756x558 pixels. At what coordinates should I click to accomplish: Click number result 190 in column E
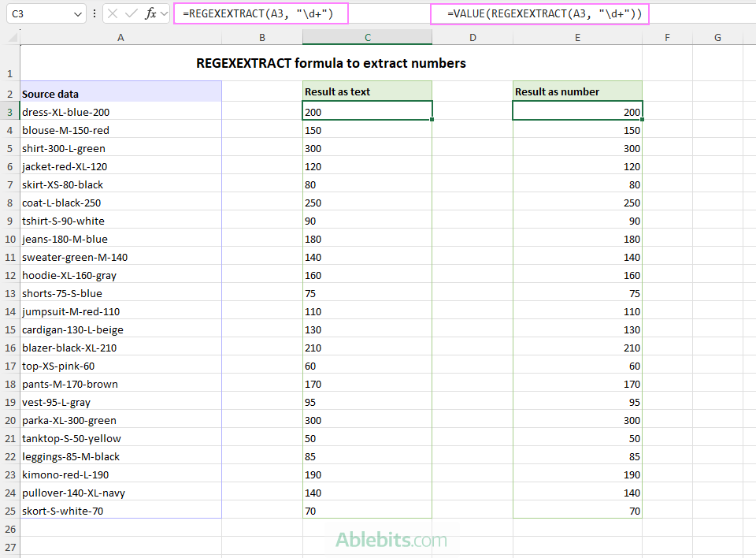[577, 474]
